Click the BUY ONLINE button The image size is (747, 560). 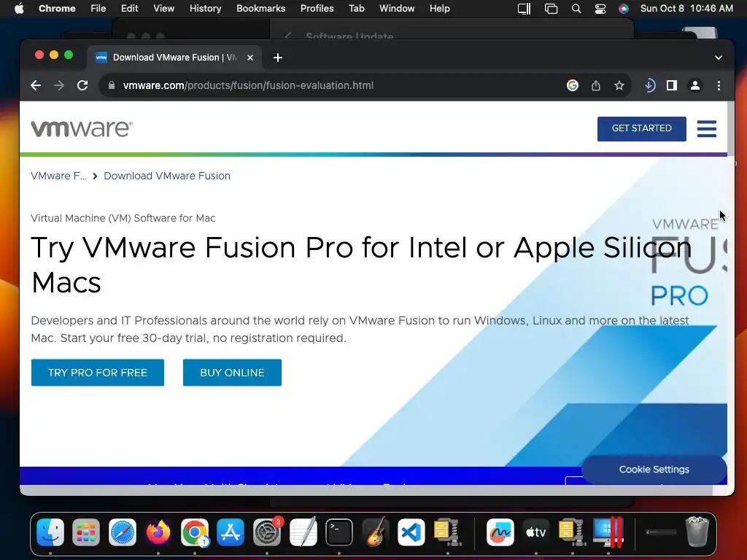pos(232,373)
